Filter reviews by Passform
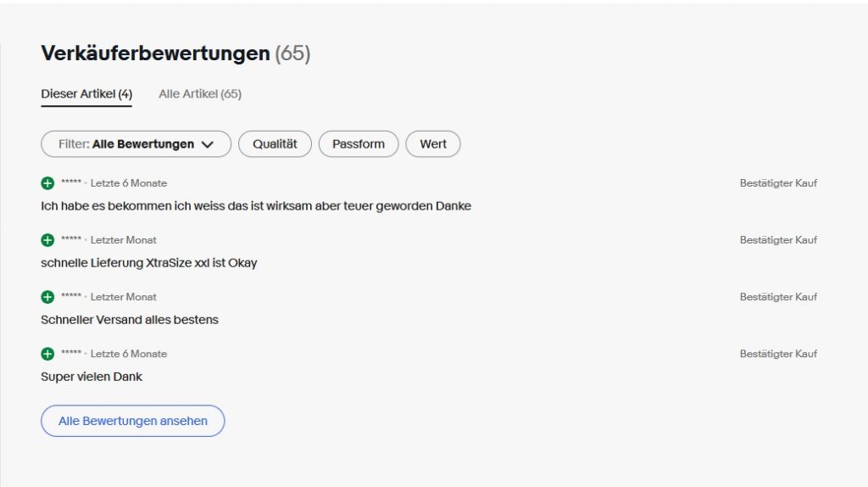The image size is (868, 487). tap(359, 144)
